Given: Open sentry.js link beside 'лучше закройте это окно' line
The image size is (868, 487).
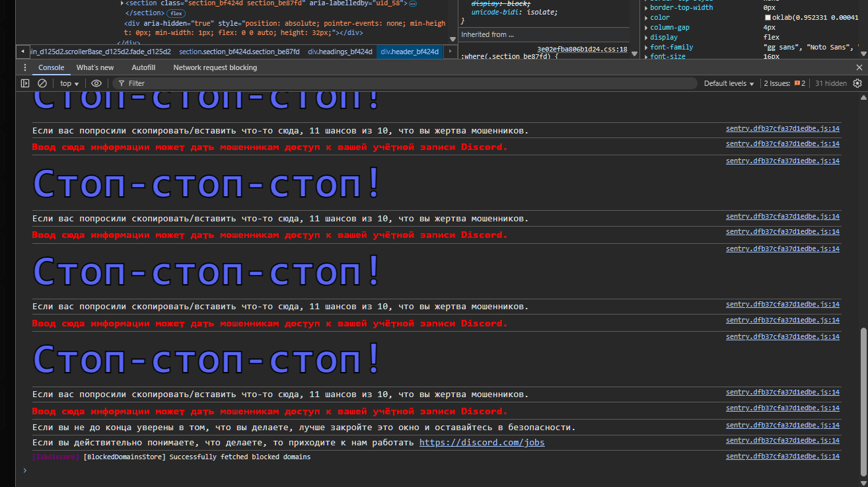Looking at the screenshot, I should (783, 426).
